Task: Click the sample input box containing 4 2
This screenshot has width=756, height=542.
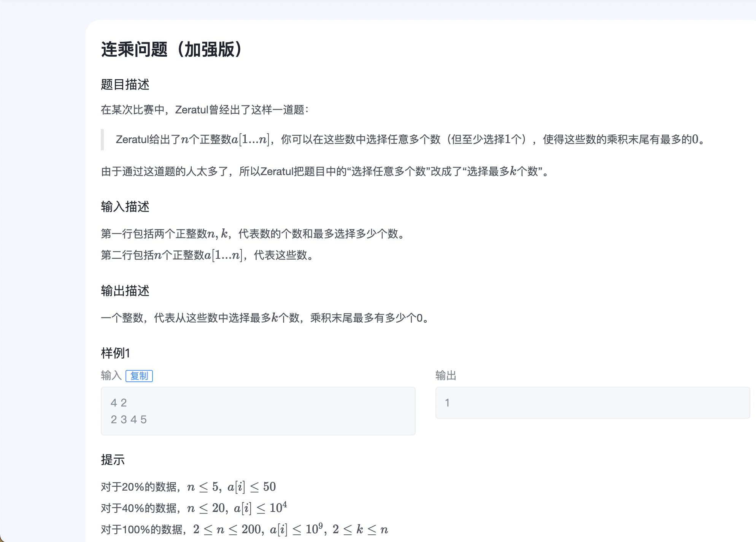Action: point(258,411)
